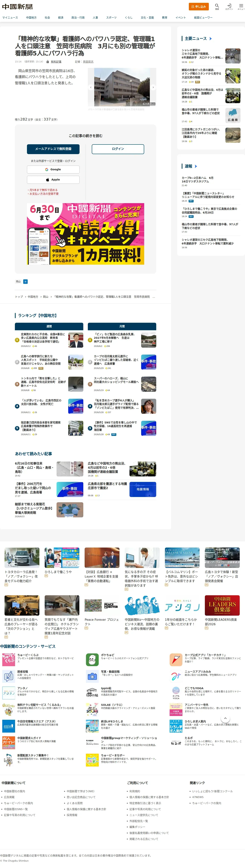Add the 岡山 tag with plus icon
245x868 pixels.
point(25,281)
